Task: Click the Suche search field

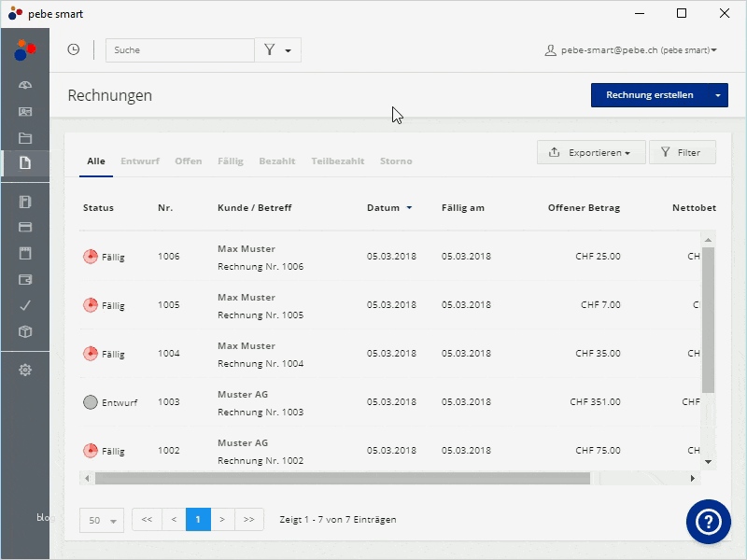Action: pos(180,50)
